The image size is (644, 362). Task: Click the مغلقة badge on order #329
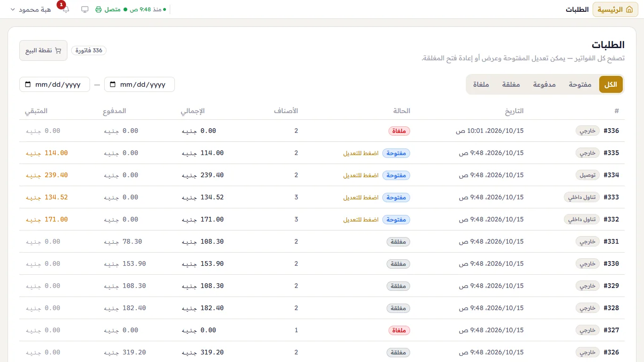(x=398, y=286)
